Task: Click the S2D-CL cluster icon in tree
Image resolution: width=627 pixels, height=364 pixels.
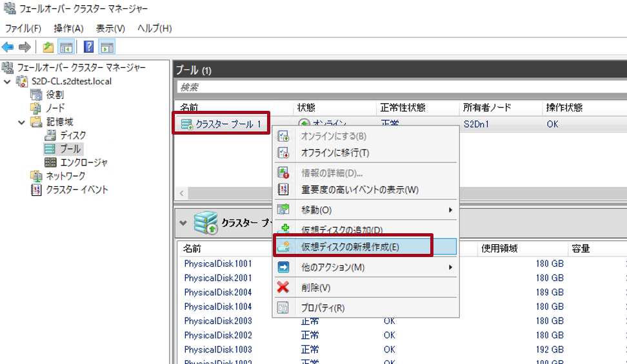Action: click(x=21, y=81)
